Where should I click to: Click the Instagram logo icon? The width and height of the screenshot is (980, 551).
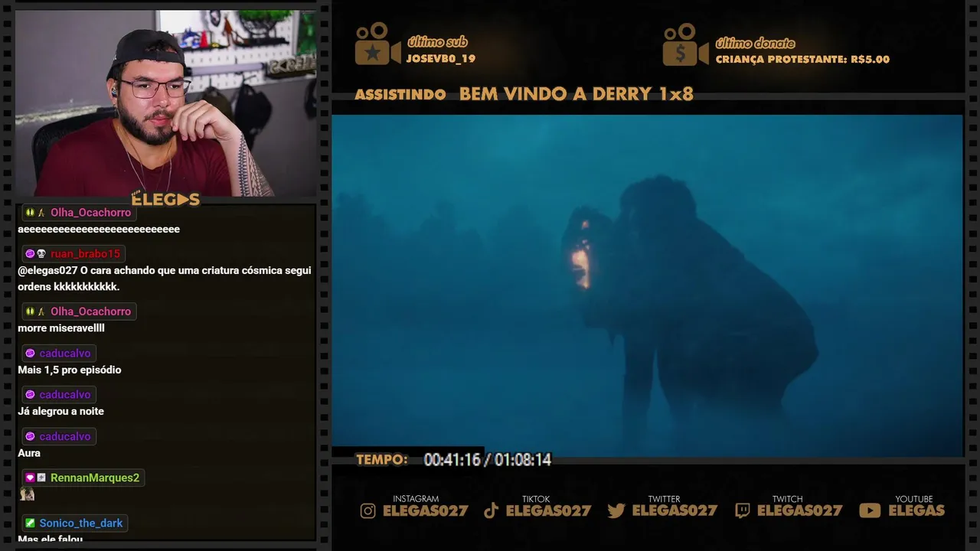click(368, 510)
